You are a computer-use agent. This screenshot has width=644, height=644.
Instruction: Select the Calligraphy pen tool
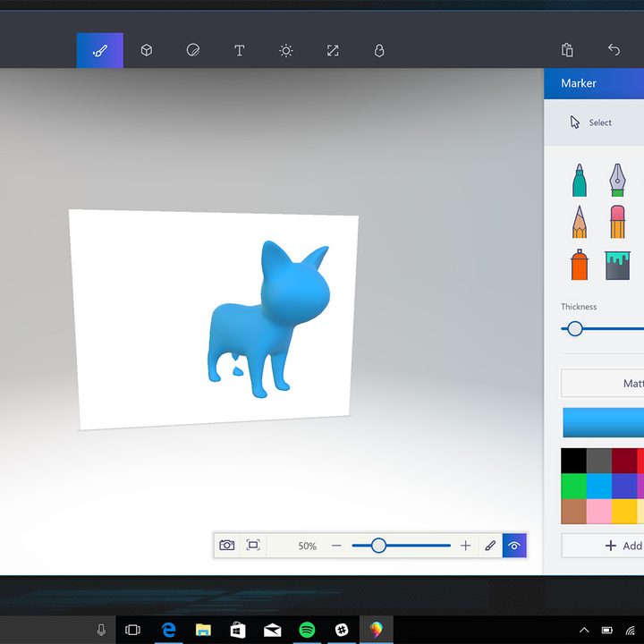[x=617, y=181]
